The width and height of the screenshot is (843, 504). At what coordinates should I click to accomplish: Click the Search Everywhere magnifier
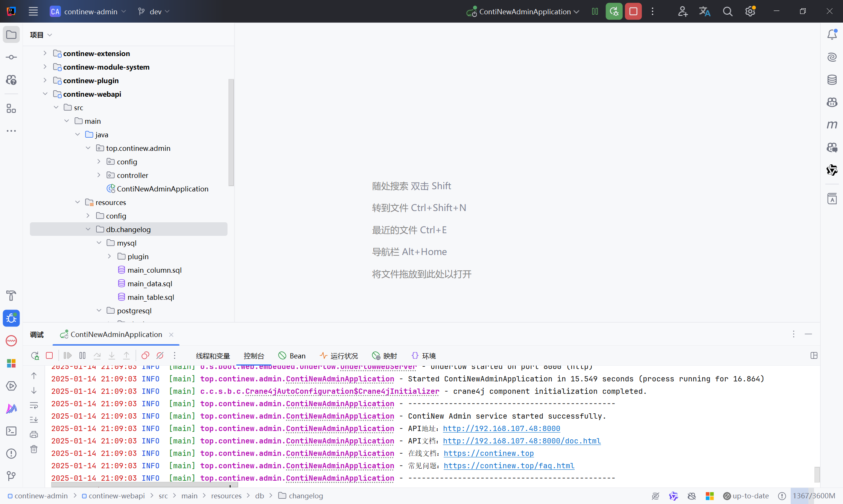click(x=727, y=11)
